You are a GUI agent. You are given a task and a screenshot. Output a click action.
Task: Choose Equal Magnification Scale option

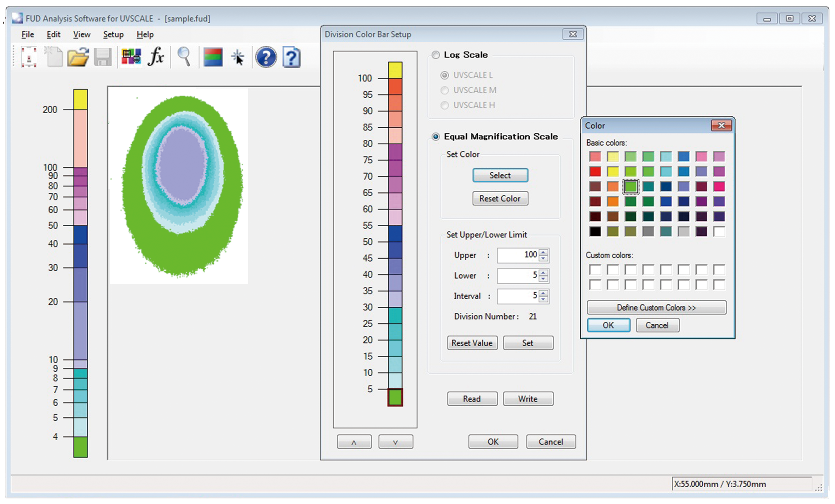point(436,136)
